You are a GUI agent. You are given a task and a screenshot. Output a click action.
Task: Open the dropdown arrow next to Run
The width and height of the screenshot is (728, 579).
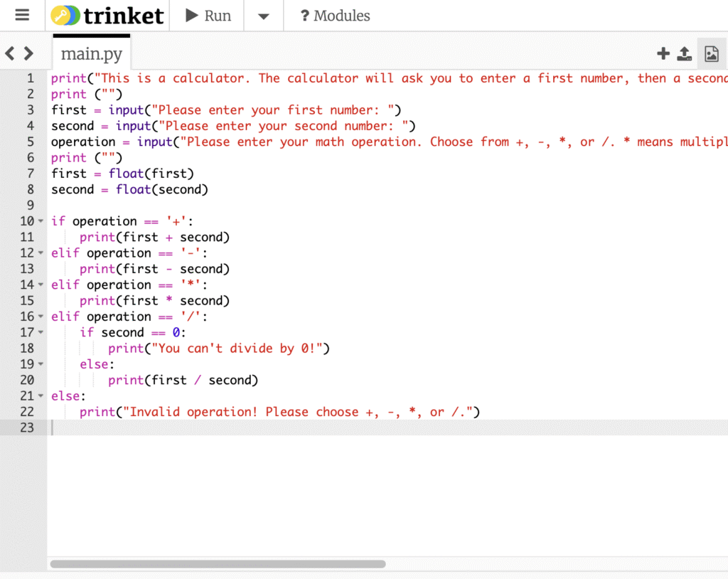click(x=263, y=16)
